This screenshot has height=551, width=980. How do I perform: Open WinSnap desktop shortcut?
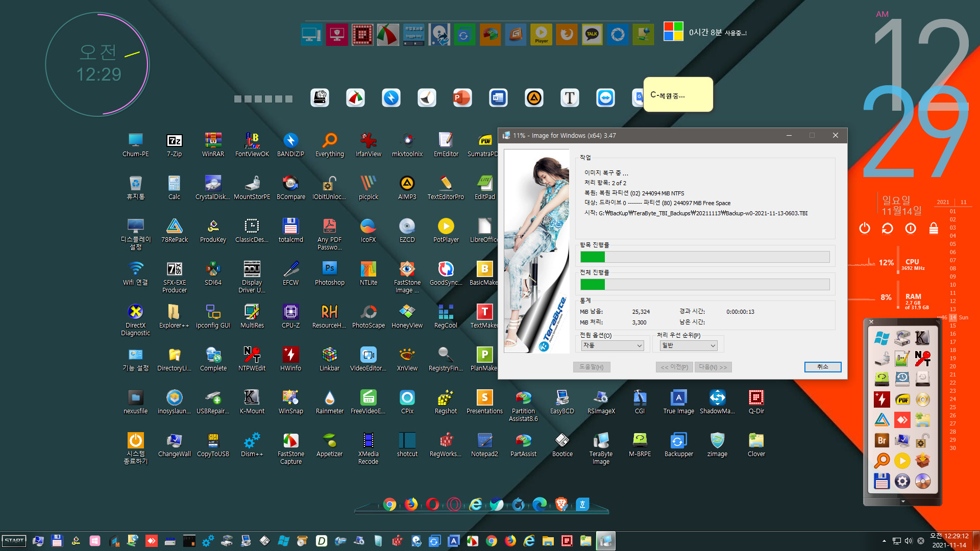pyautogui.click(x=290, y=402)
